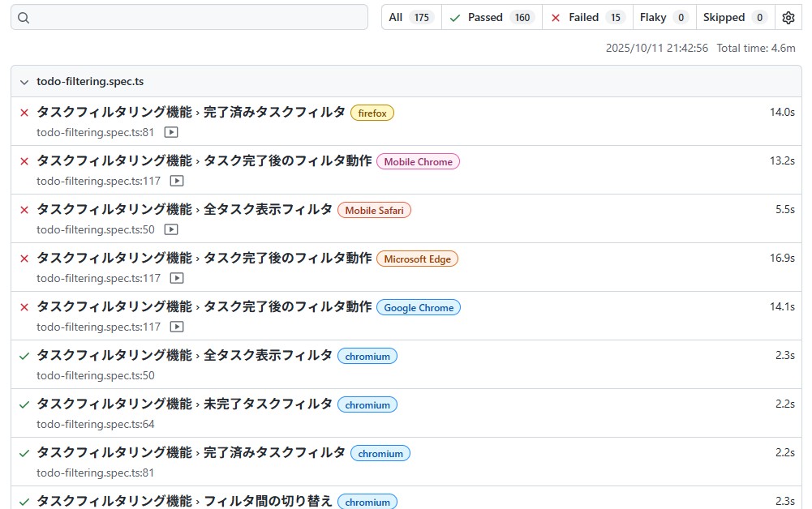The height and width of the screenshot is (509, 812).
Task: Open failed 完了済みタスクフィルタ firefox test
Action: tap(191, 113)
